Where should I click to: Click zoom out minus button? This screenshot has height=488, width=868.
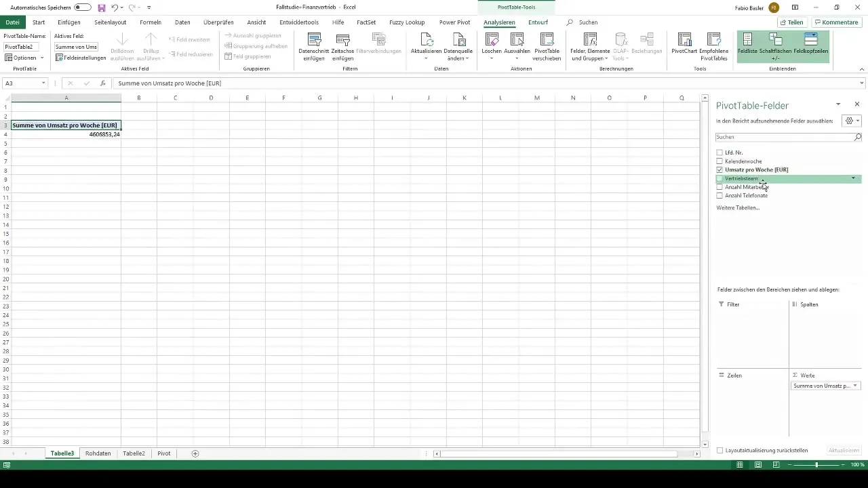click(x=789, y=465)
